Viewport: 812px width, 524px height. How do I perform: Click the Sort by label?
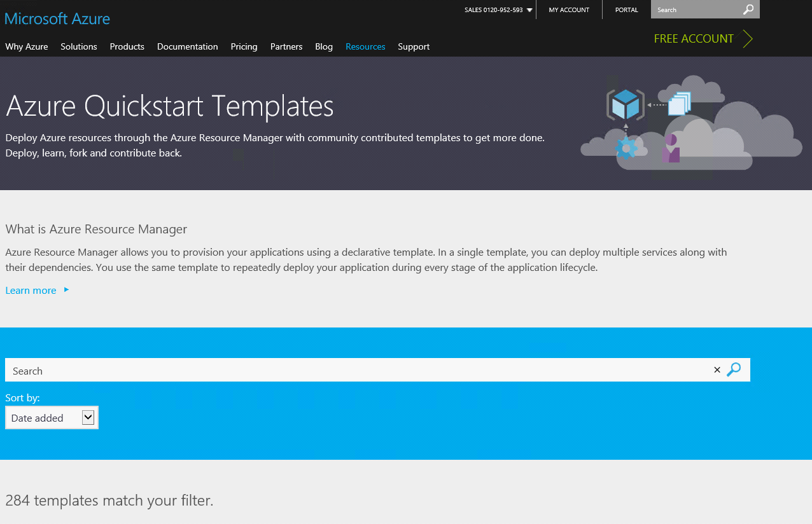coord(22,397)
